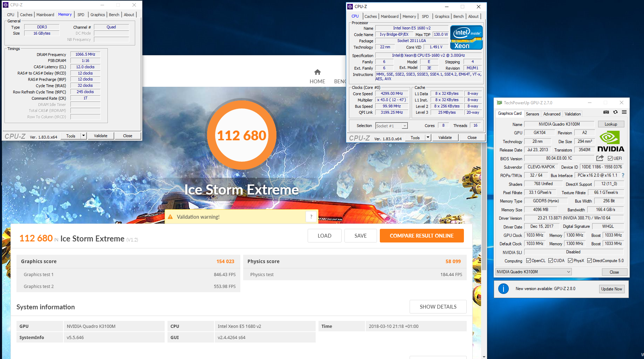Click the GPU Name field in GPU-Z

pyautogui.click(x=559, y=124)
